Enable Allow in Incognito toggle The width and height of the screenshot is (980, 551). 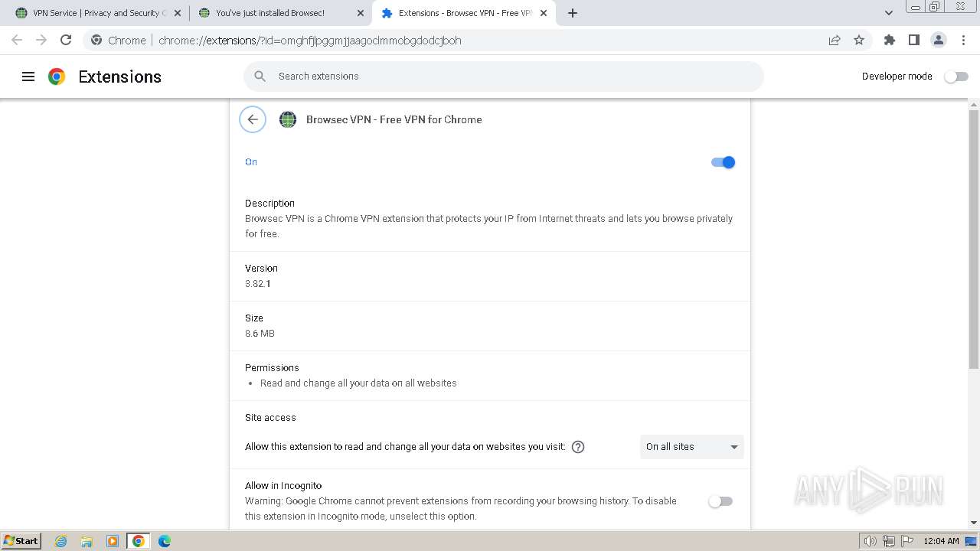pyautogui.click(x=720, y=501)
